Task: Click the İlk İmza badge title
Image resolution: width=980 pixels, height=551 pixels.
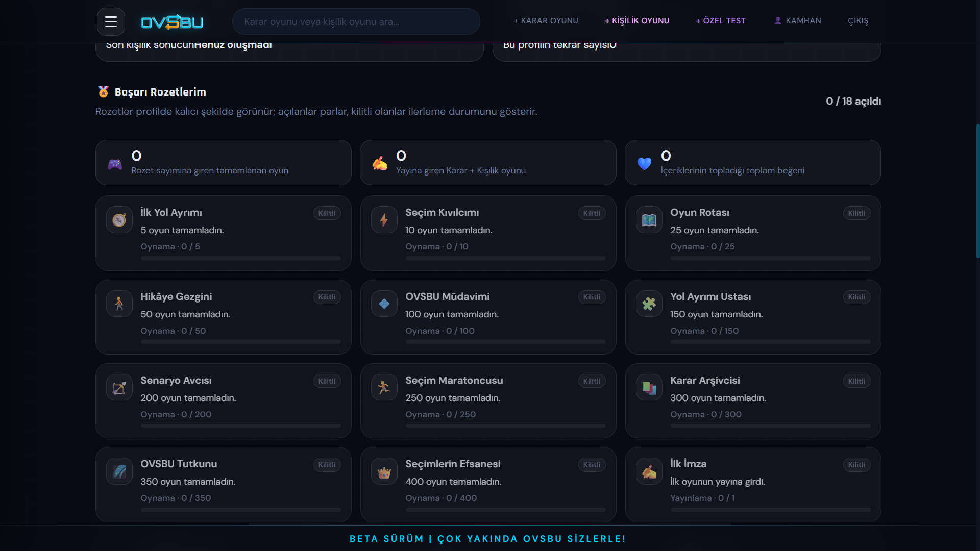Action: click(688, 464)
